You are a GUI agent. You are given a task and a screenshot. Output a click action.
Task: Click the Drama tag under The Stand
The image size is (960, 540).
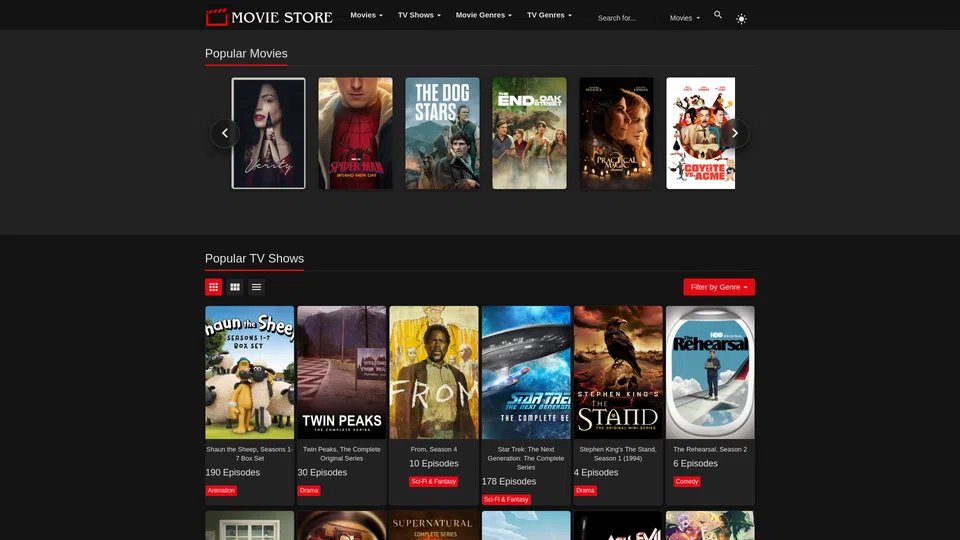[585, 490]
